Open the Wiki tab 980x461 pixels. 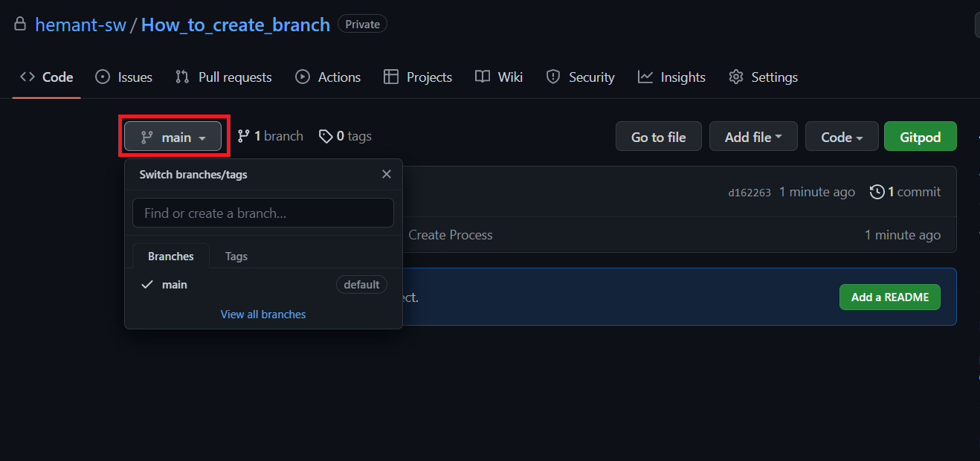499,77
